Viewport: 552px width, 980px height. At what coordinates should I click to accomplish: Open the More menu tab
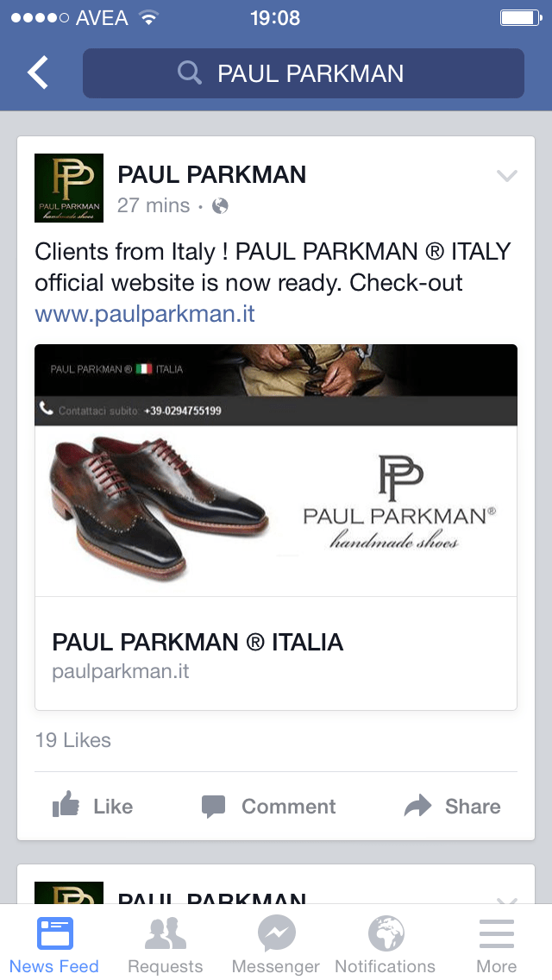click(x=496, y=944)
